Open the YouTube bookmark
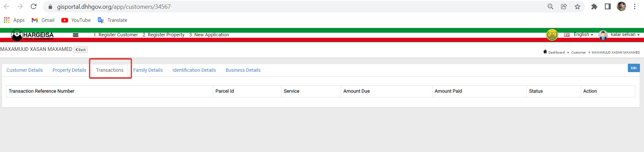Image resolution: width=644 pixels, height=152 pixels. (x=76, y=20)
